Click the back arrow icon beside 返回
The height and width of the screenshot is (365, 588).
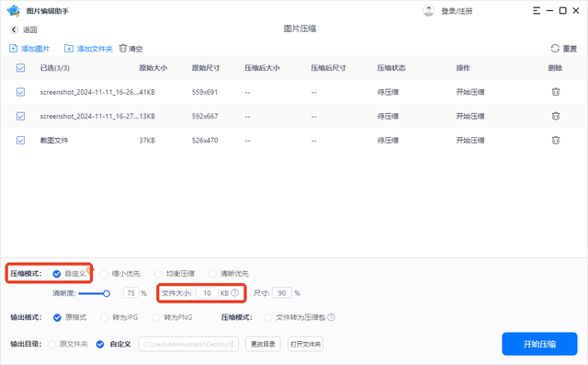pyautogui.click(x=14, y=29)
